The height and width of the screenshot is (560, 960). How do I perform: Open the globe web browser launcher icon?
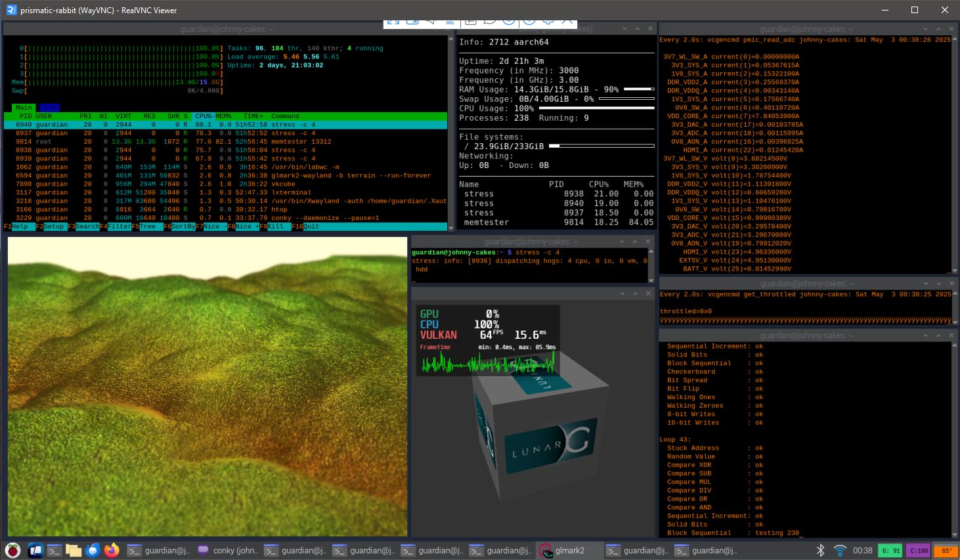click(93, 550)
